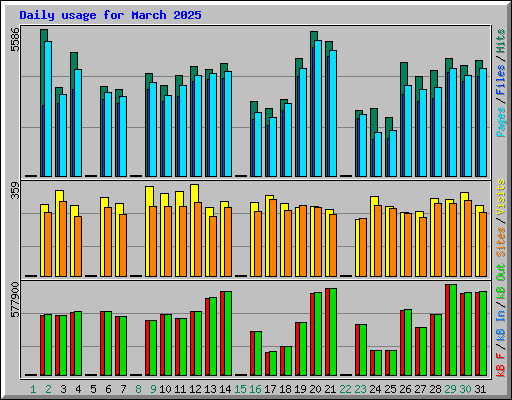Click the 5586 hits axis value

coord(15,39)
